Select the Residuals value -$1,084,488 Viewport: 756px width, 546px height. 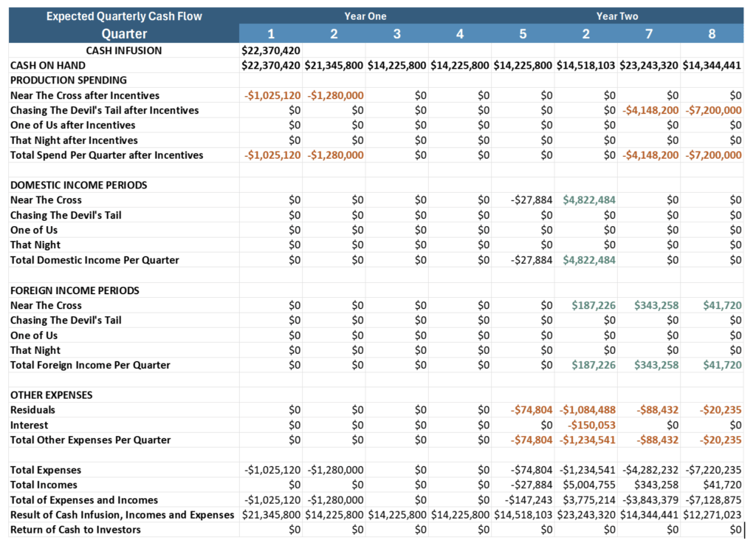(587, 410)
